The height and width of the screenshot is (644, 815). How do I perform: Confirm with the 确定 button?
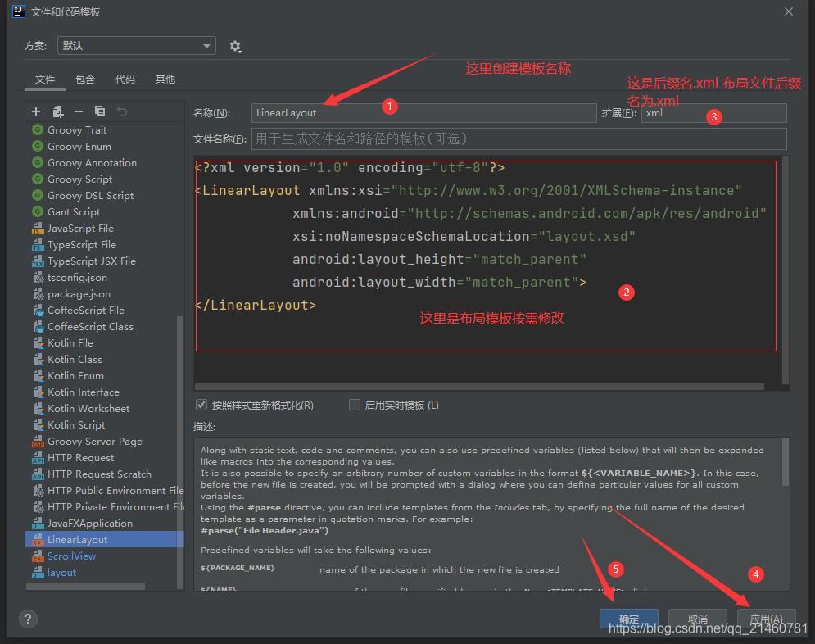[629, 619]
